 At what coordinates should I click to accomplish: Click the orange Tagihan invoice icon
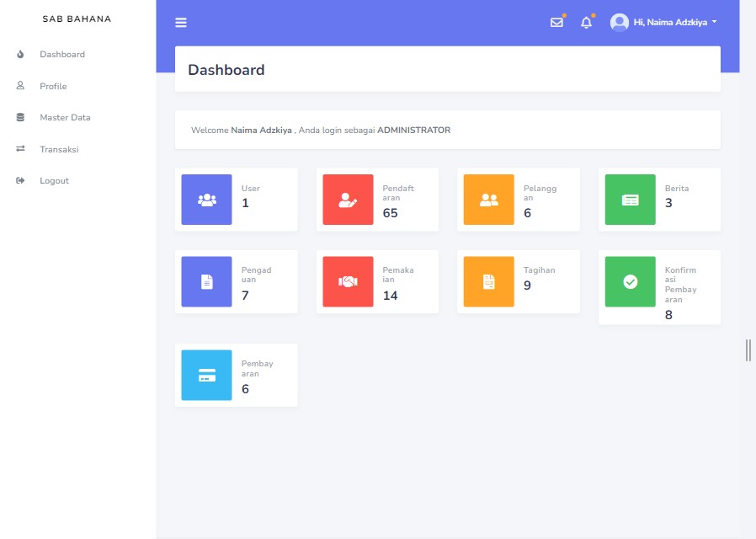point(489,282)
